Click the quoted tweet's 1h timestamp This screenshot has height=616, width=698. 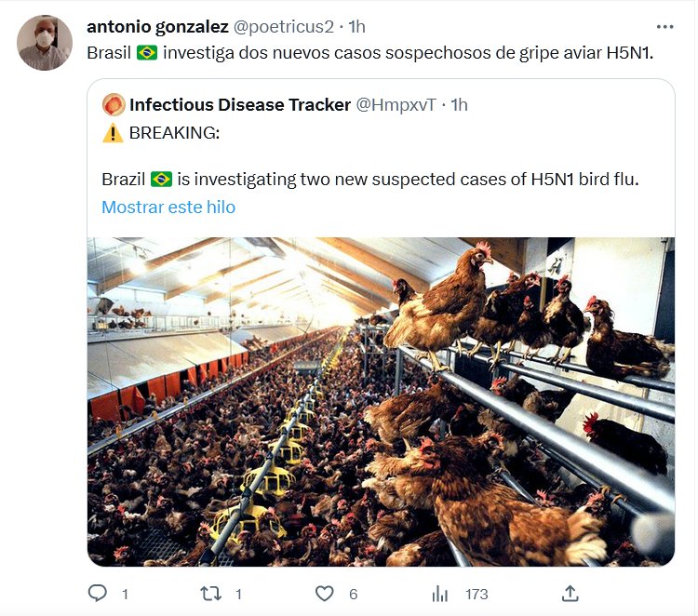(x=459, y=104)
